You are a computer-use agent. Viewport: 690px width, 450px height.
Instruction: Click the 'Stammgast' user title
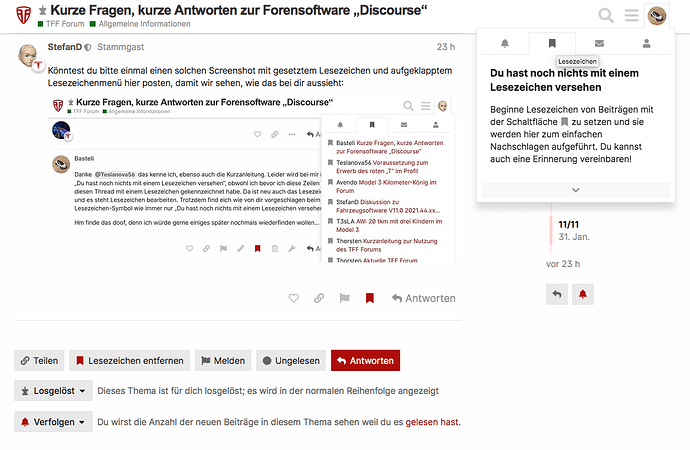pyautogui.click(x=121, y=47)
